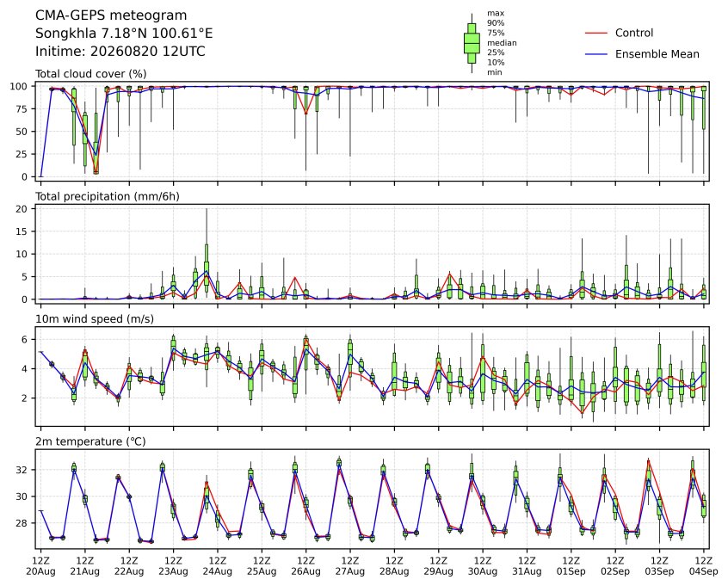Click the 12Z 04Sep time axis label
The height and width of the screenshot is (586, 728).
pos(704,566)
